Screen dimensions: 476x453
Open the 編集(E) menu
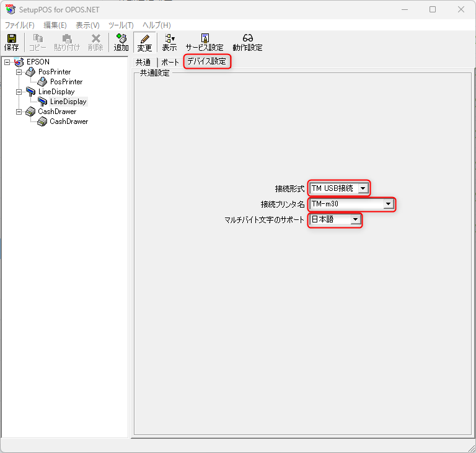tap(55, 25)
